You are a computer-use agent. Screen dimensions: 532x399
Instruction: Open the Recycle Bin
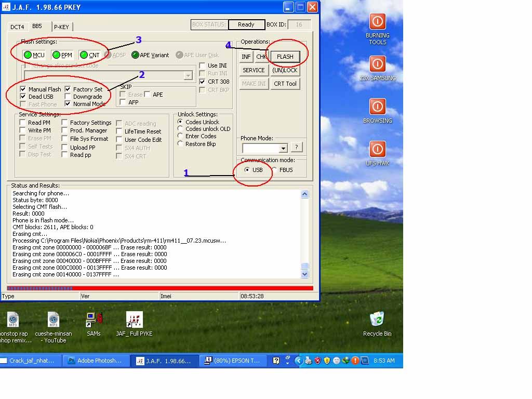click(377, 319)
